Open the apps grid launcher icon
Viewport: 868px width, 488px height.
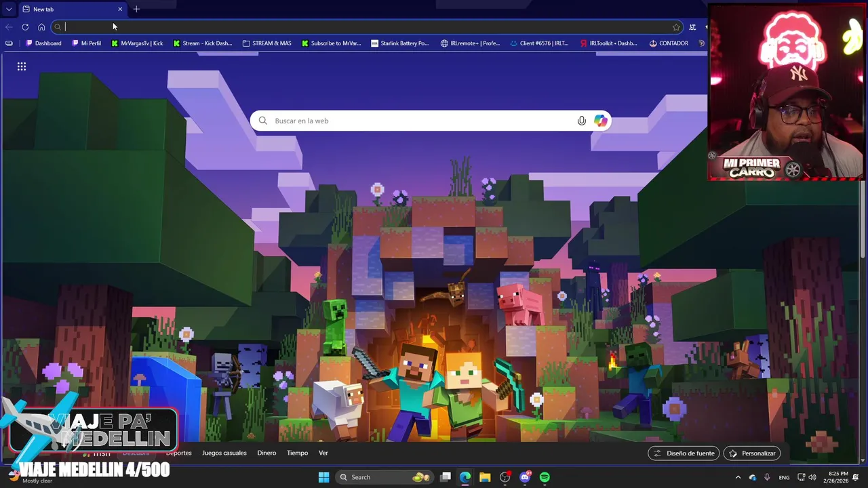coord(22,66)
